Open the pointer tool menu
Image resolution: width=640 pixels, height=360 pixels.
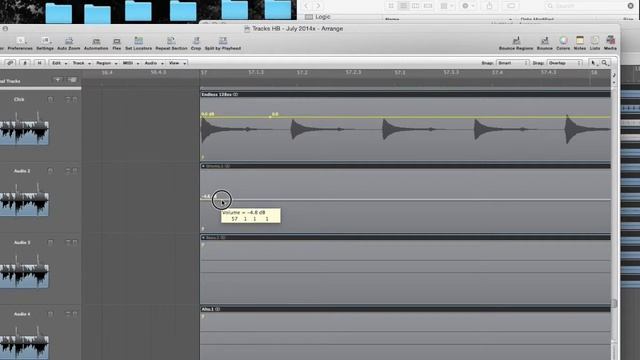[593, 63]
